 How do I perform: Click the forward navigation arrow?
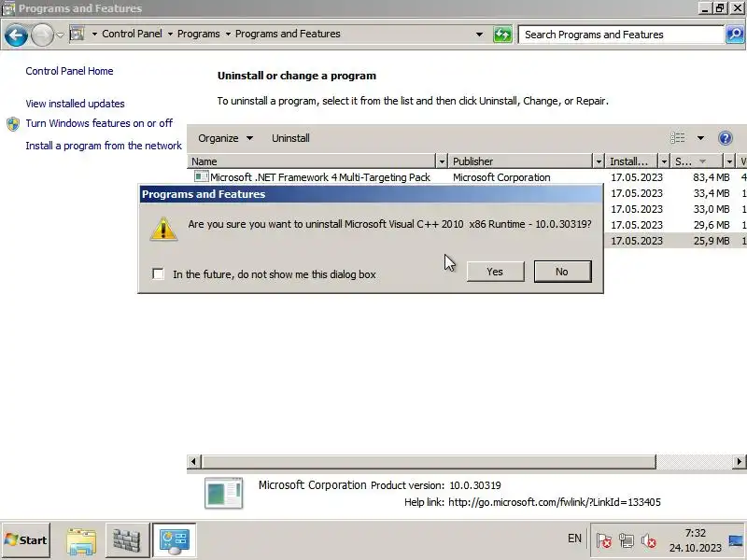(42, 35)
